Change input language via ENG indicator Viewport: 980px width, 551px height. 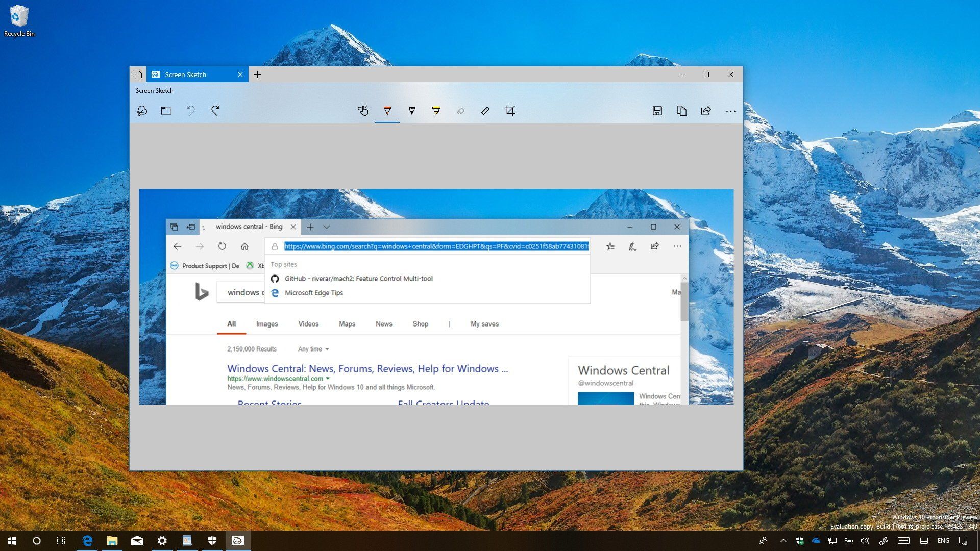(943, 541)
